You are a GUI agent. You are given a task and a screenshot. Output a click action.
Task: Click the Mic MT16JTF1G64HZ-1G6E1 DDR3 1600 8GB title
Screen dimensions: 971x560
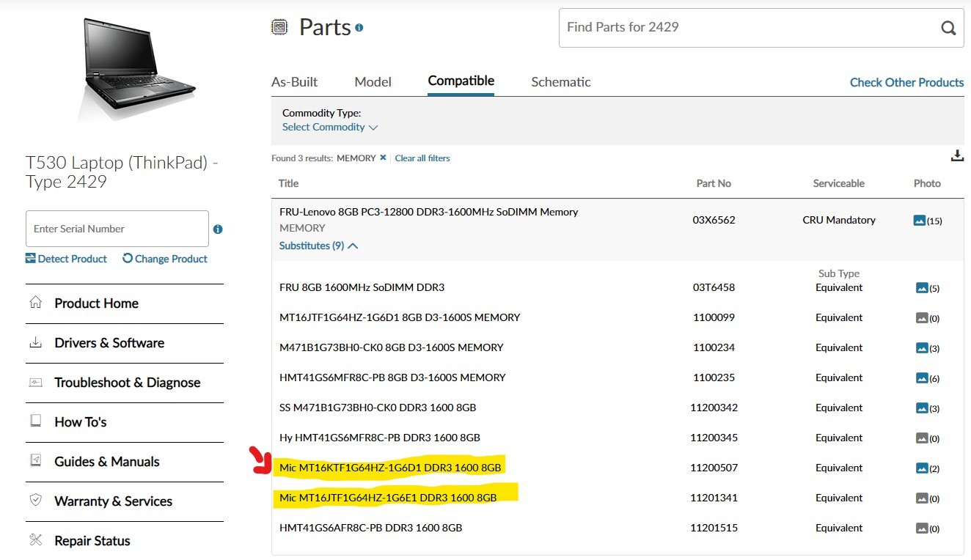tap(388, 498)
